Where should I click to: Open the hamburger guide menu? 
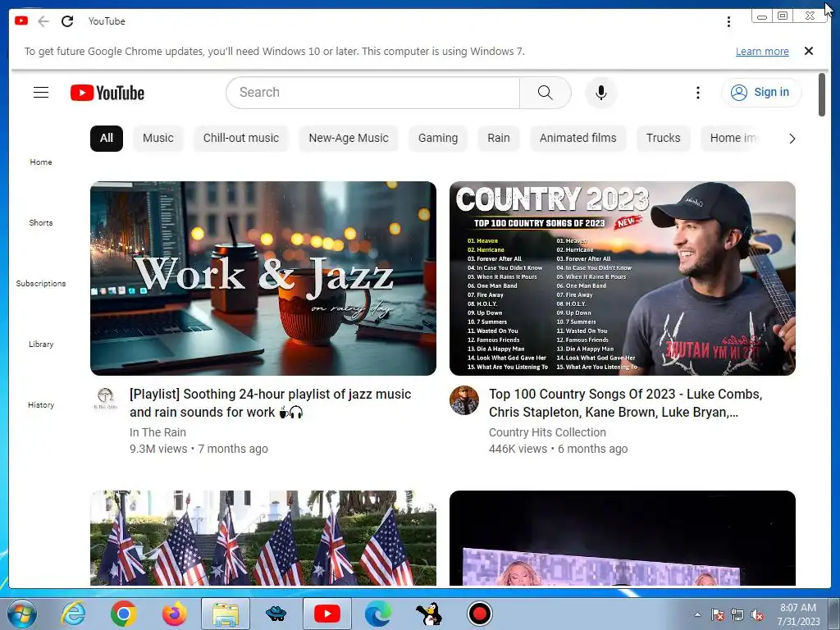point(41,93)
